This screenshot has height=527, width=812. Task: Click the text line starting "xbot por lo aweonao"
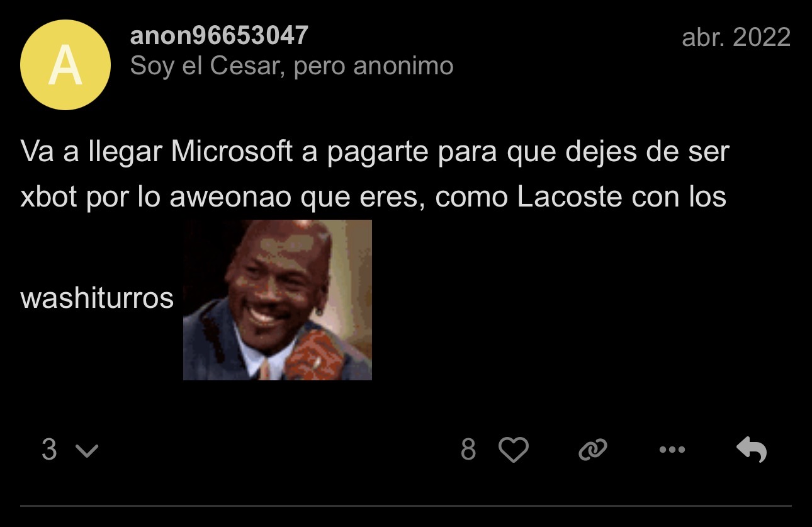[x=373, y=198]
